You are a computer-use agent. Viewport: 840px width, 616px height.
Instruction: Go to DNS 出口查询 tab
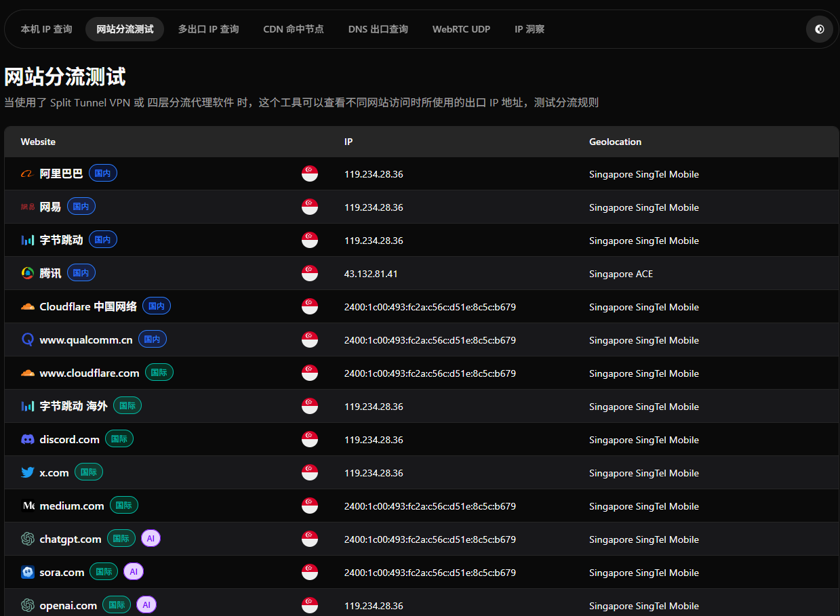tap(378, 29)
